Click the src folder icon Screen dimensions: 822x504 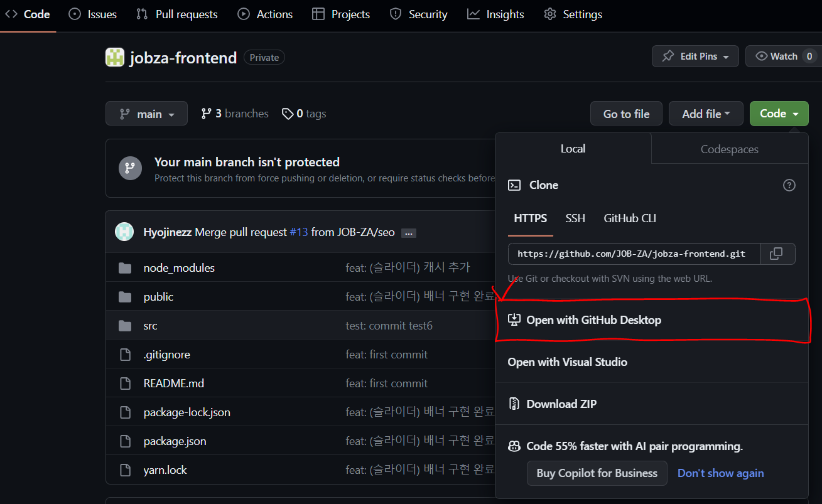(x=125, y=326)
